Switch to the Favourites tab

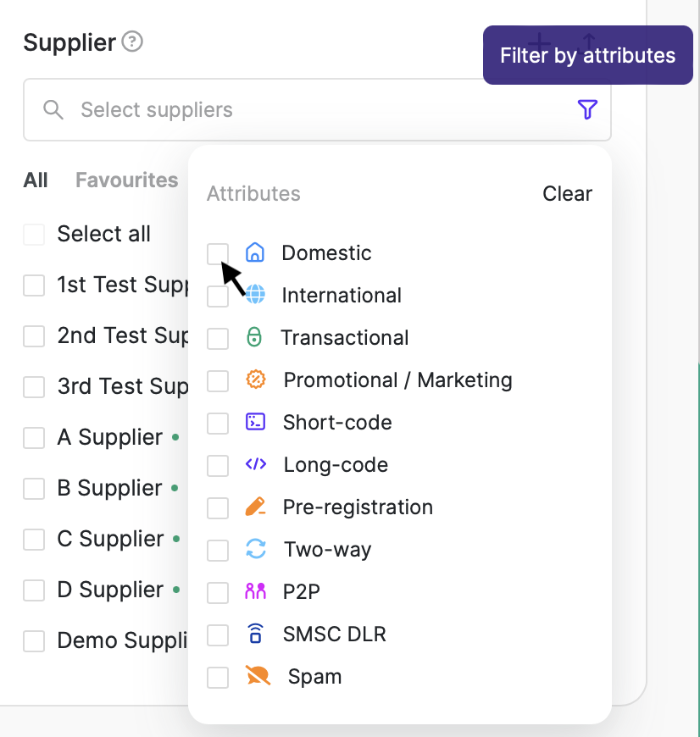pos(126,180)
